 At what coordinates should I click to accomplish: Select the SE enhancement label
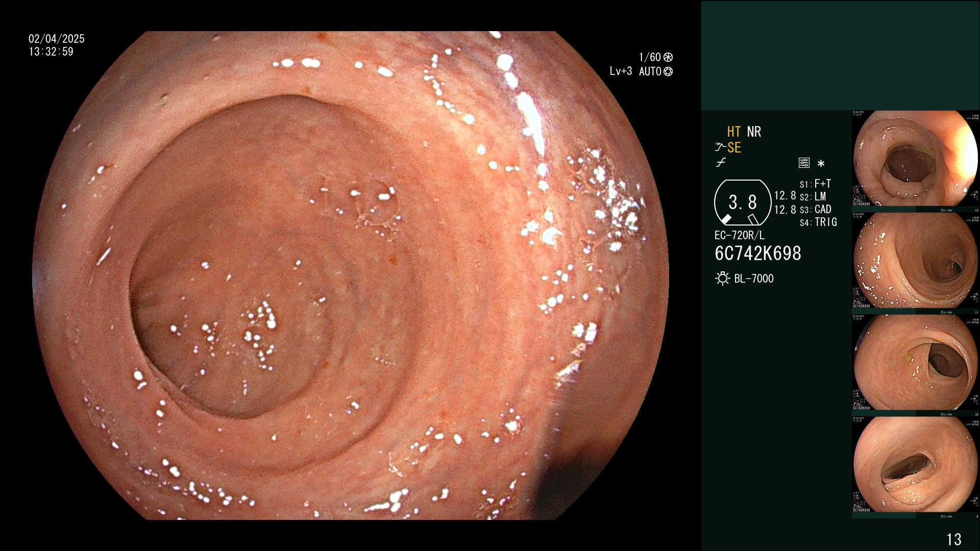click(734, 147)
